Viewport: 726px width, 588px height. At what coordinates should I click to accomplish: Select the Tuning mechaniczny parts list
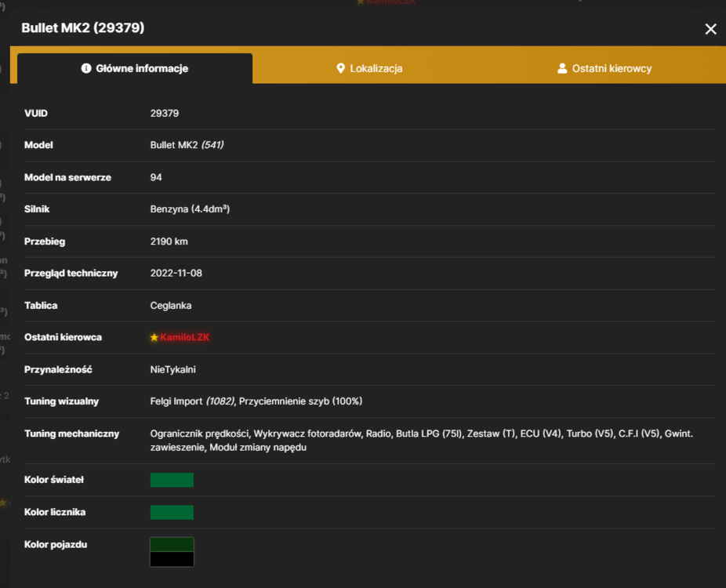[x=421, y=441]
